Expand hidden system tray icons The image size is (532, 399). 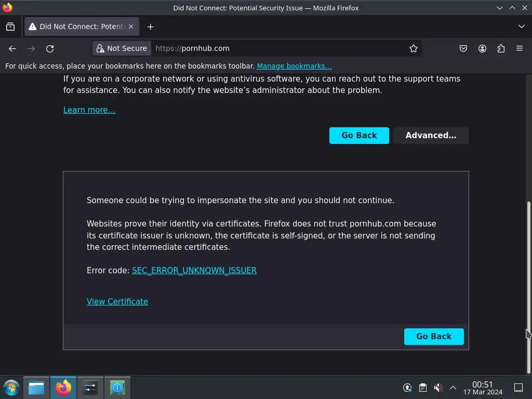pos(453,388)
